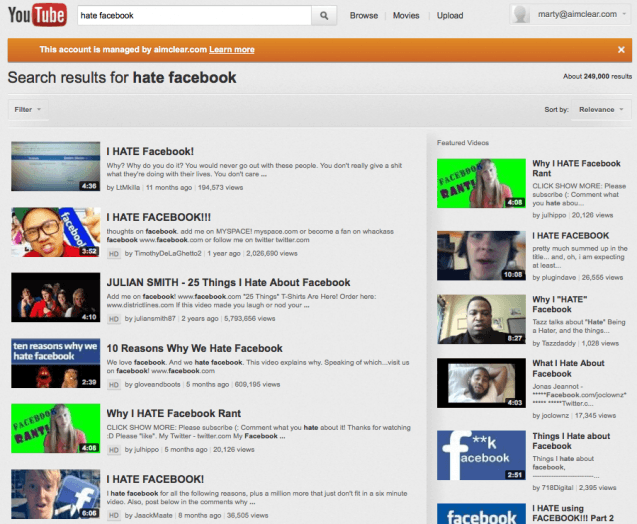Visit uploader LtMkilla's channel
Image resolution: width=637 pixels, height=524 pixels.
click(x=128, y=188)
